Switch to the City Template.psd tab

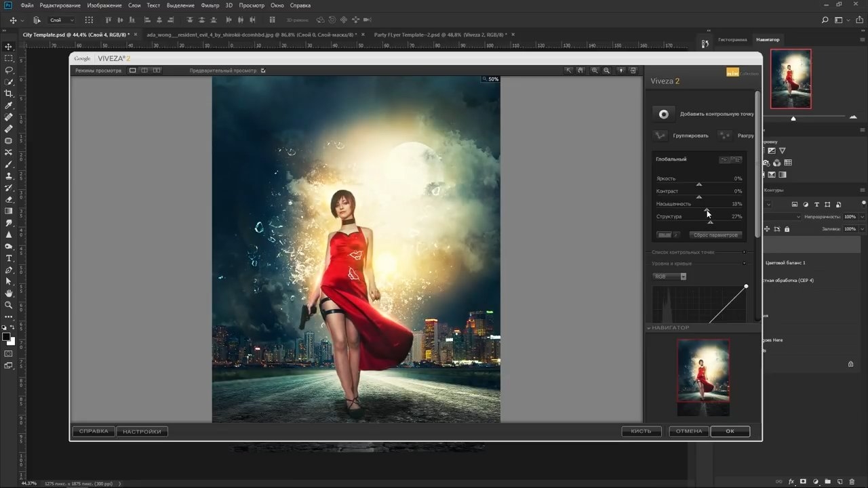76,34
